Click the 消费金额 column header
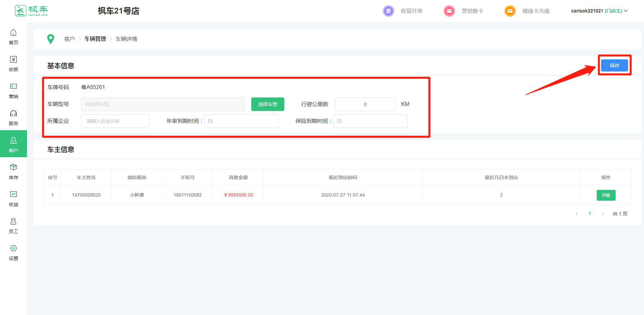The image size is (644, 315). (x=238, y=177)
